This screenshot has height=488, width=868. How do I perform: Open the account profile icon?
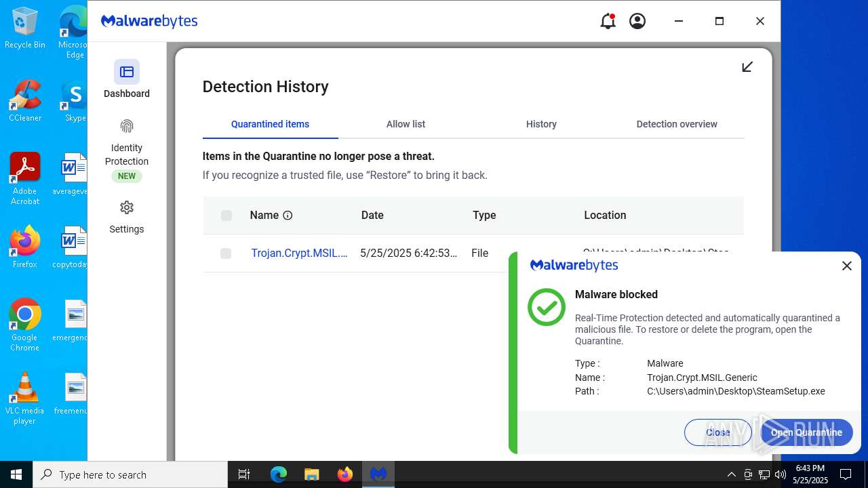(x=637, y=21)
